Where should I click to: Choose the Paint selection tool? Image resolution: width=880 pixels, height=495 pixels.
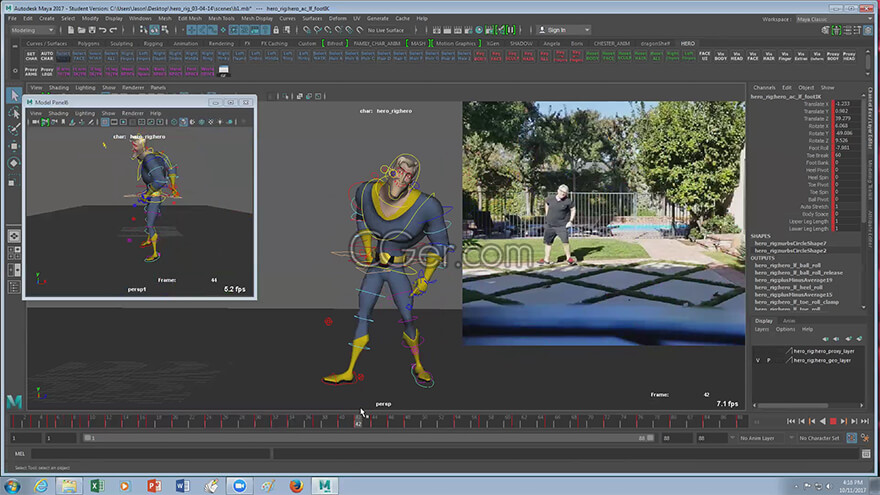(x=14, y=130)
